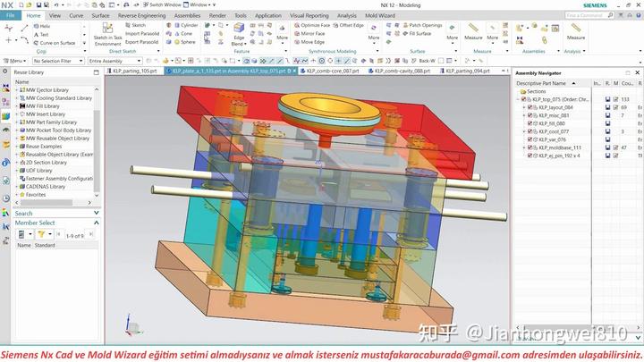Open Entire Assembly scope dropdown
This screenshot has height=362, width=644.
[115, 61]
